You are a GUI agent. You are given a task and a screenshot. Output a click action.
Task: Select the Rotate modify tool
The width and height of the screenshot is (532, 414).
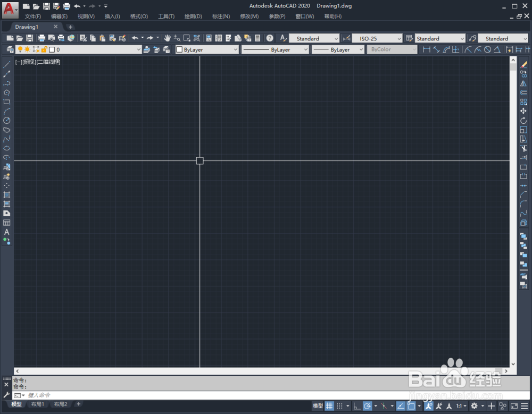(523, 120)
